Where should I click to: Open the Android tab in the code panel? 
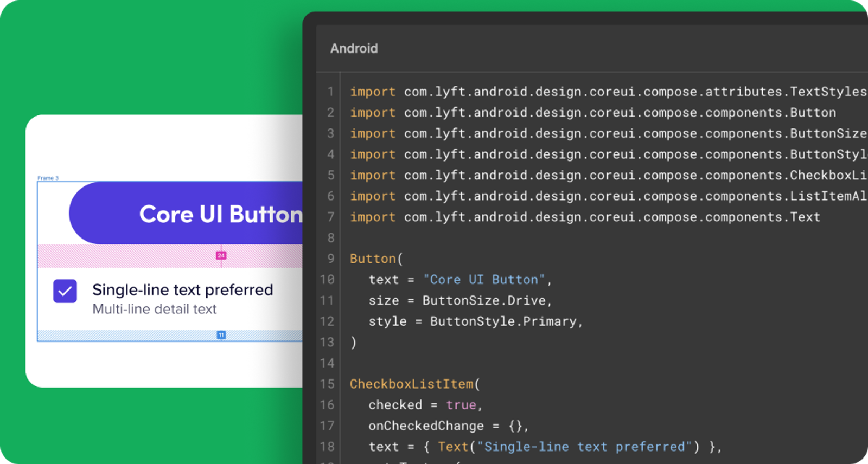(x=354, y=48)
